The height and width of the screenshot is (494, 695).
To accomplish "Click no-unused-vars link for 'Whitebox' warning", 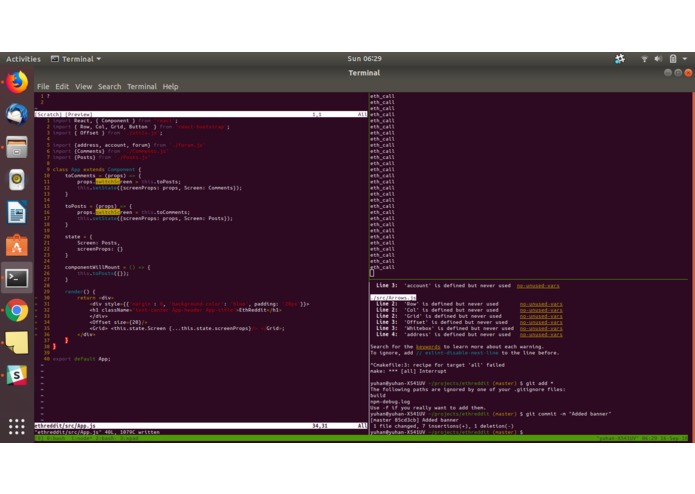I will coord(541,329).
